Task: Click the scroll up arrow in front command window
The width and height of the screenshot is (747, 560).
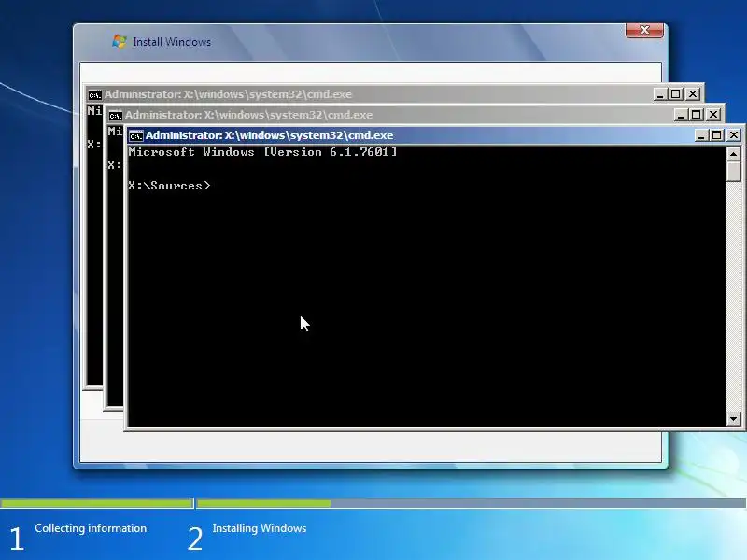Action: click(x=734, y=154)
